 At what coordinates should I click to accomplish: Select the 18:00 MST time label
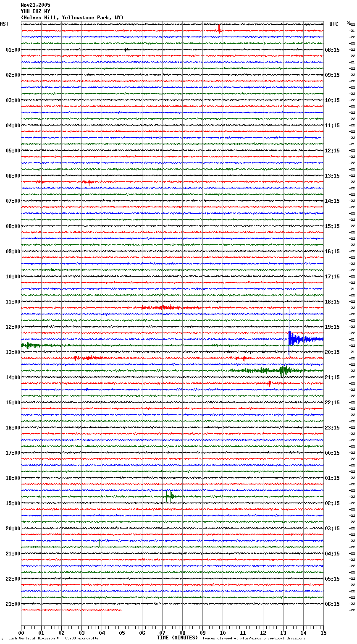click(13, 478)
